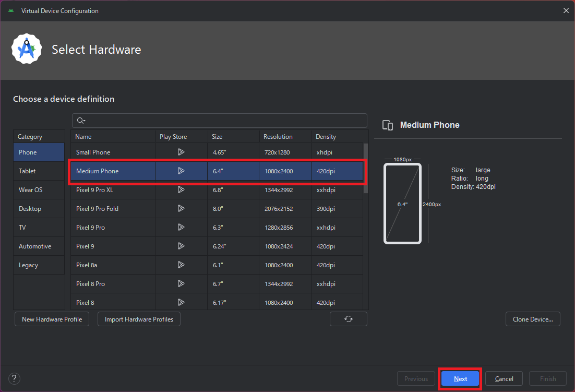Click the Clone Device button
Screen dimensions: 575x392
pos(533,319)
